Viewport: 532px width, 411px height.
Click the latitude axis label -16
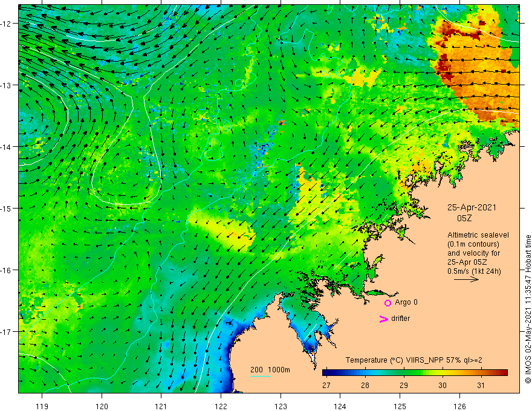(x=6, y=270)
